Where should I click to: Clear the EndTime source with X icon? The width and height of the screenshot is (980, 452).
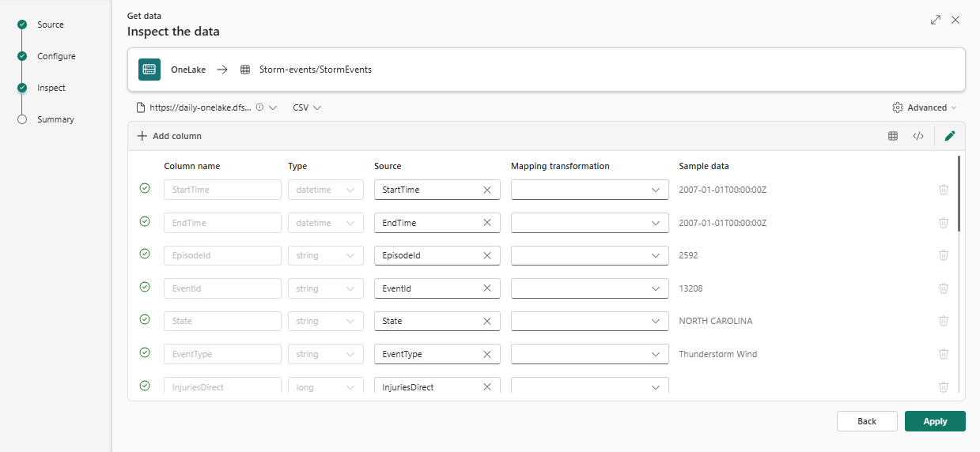[487, 223]
